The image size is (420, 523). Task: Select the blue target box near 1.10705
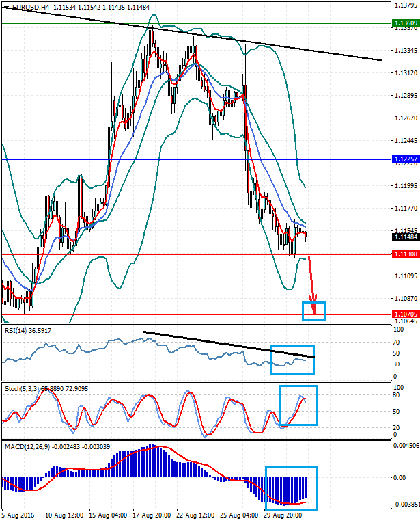315,311
